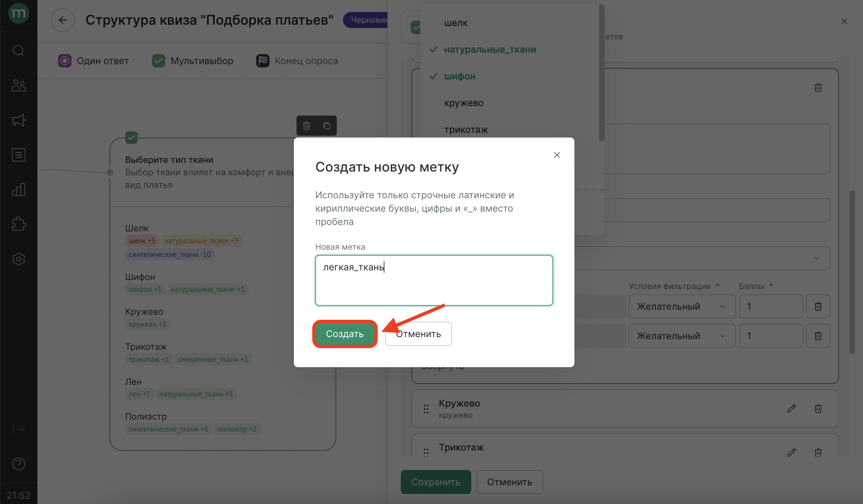Open search from the sidebar magnifier icon
Viewport: 863px width, 504px height.
pyautogui.click(x=18, y=51)
